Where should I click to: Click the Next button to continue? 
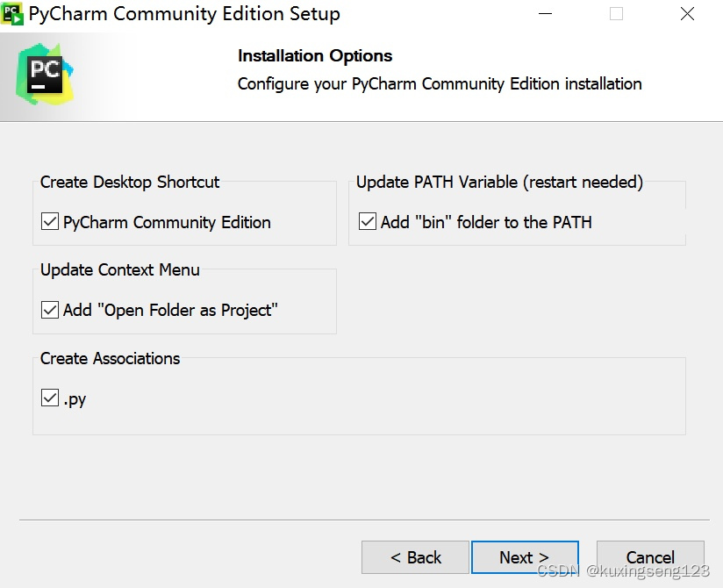[525, 556]
